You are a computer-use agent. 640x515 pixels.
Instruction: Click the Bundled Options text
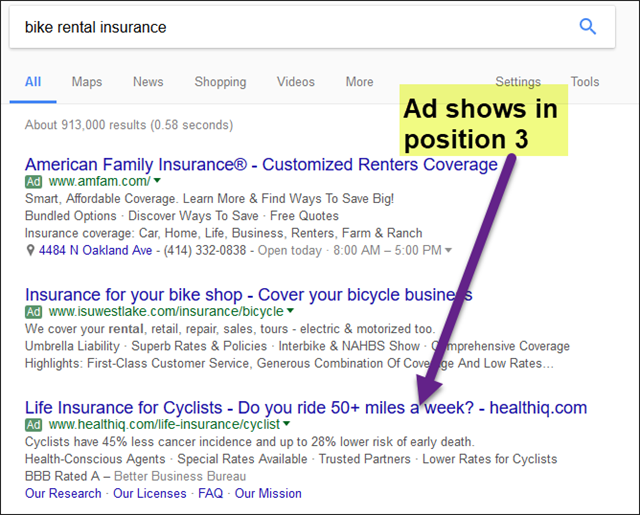(71, 216)
